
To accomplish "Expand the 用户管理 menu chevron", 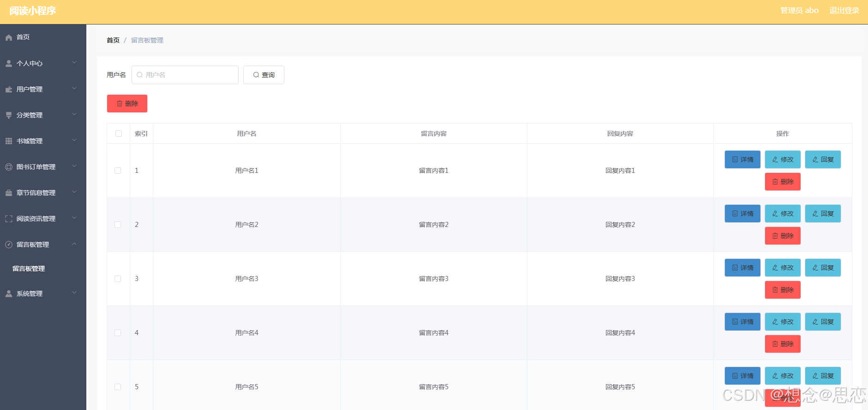I will point(74,88).
